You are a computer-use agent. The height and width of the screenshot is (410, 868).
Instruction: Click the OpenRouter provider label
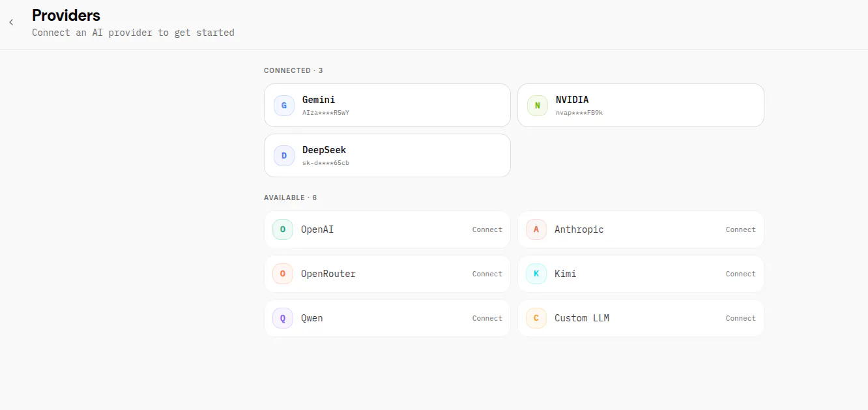point(328,274)
